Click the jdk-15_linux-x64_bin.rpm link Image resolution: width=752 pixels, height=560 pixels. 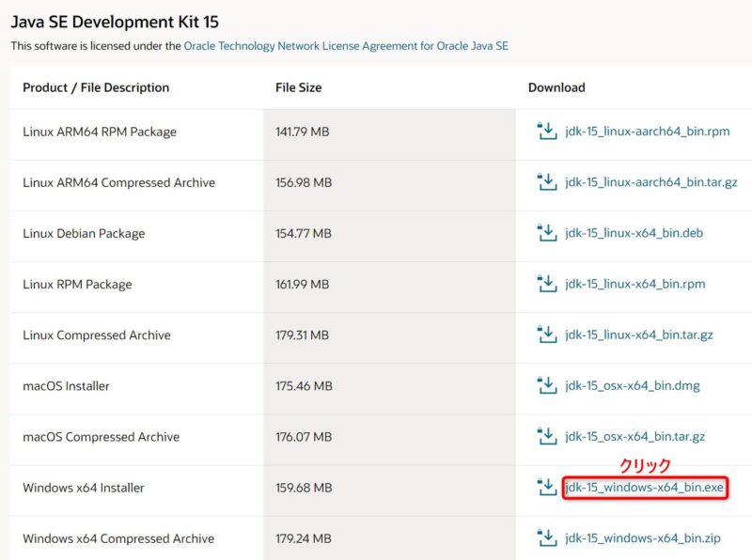pyautogui.click(x=634, y=284)
